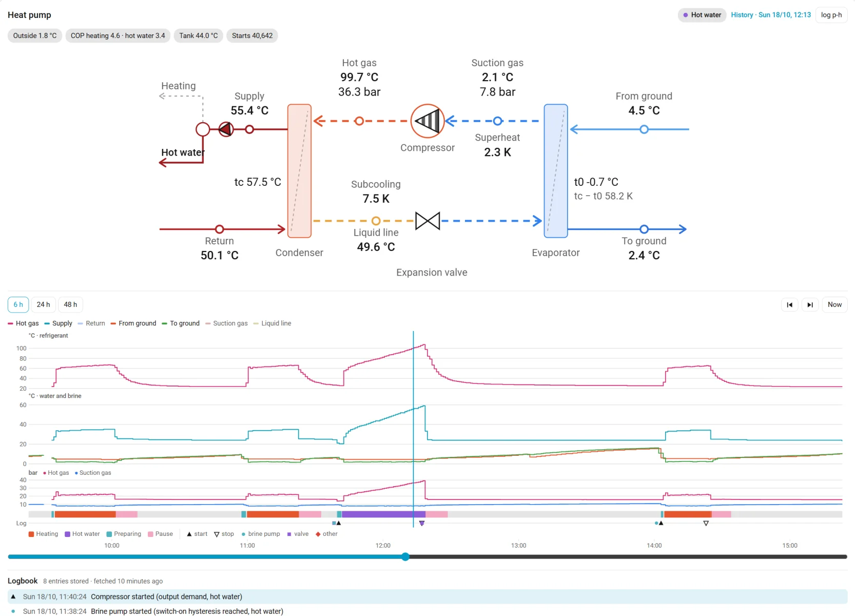
Task: Click the condenser heat exchanger block
Action: (x=300, y=171)
